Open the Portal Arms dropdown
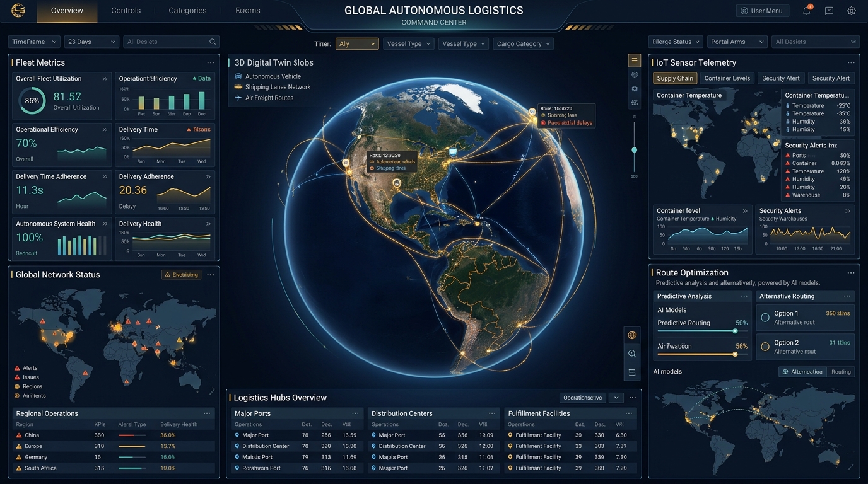 click(x=737, y=42)
